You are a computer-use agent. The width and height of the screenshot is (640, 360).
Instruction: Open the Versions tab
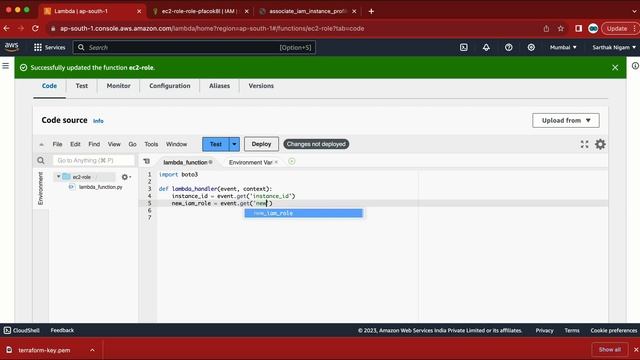[261, 86]
